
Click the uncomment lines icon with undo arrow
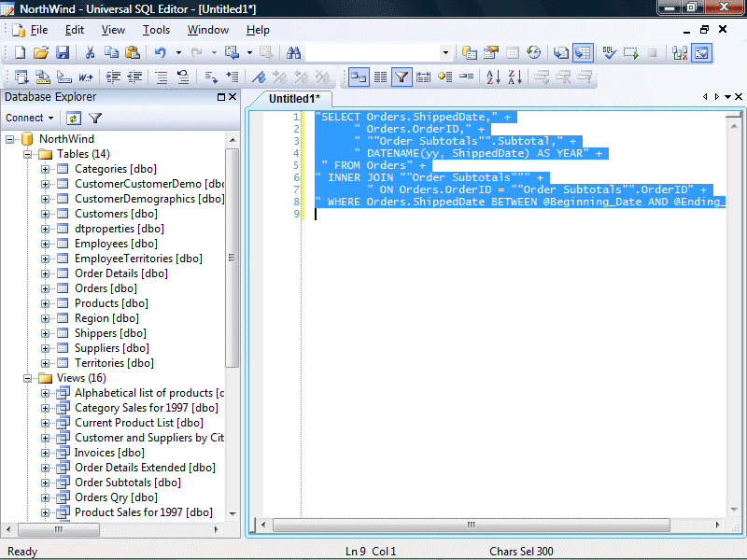tap(183, 77)
